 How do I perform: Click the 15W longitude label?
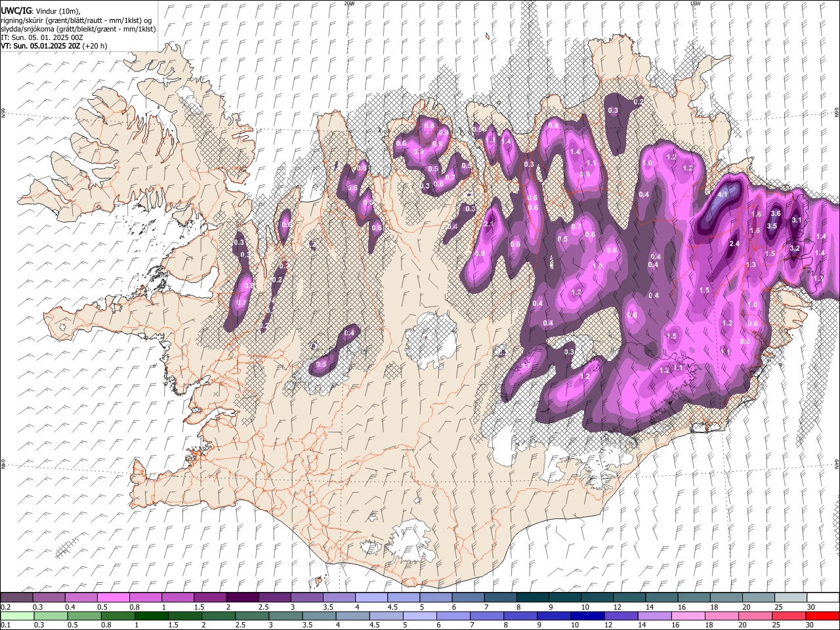[695, 3]
